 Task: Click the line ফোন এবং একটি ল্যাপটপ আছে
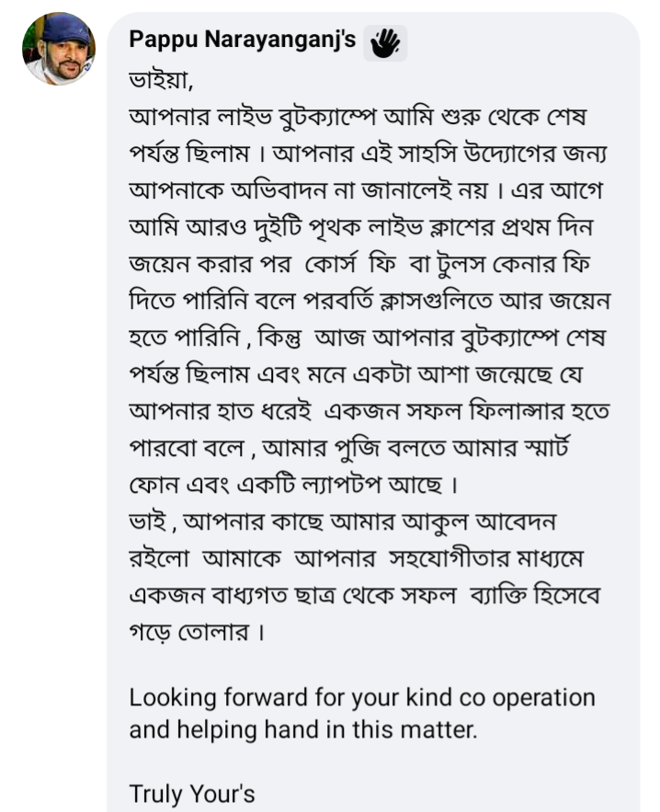click(293, 486)
